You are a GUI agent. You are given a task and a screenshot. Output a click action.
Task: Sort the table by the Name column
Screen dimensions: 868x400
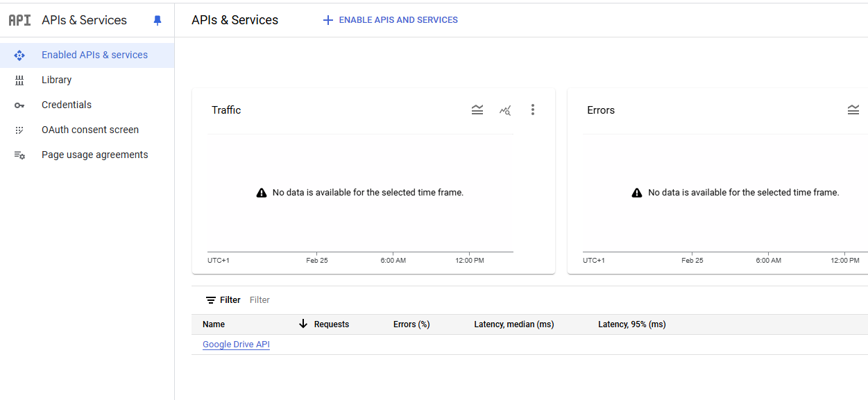pos(213,324)
